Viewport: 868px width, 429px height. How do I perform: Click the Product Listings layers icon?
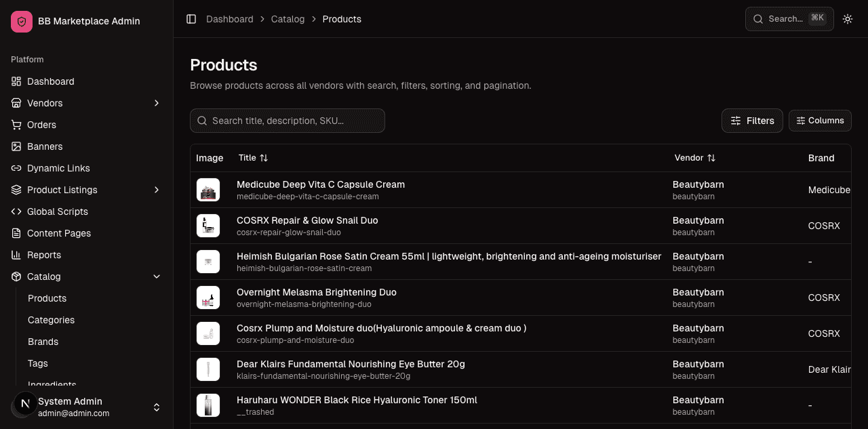tap(16, 190)
